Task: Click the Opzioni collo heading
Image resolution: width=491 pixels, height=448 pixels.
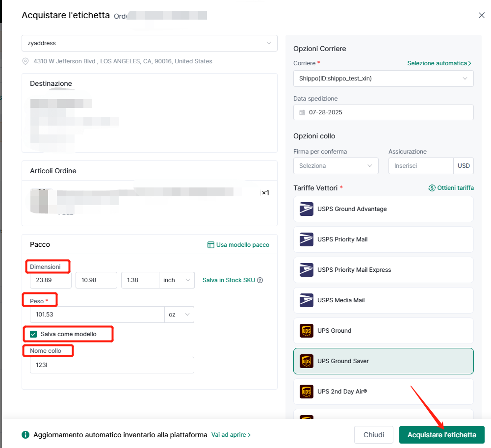Action: [x=314, y=136]
